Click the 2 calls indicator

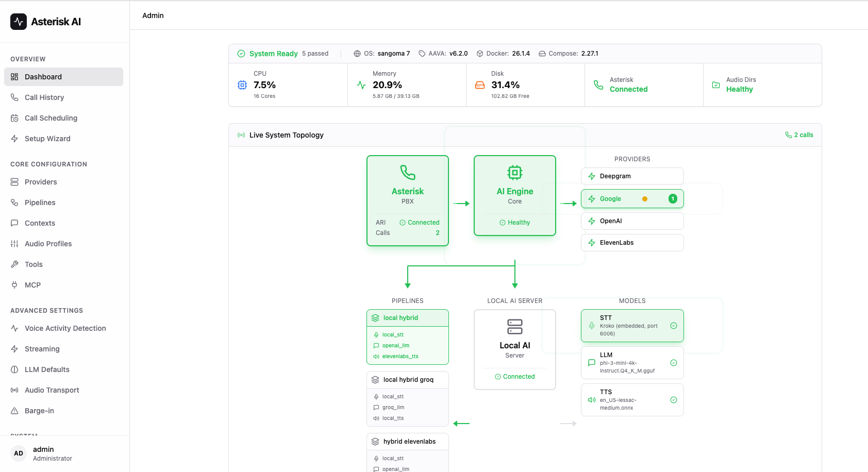pyautogui.click(x=799, y=134)
